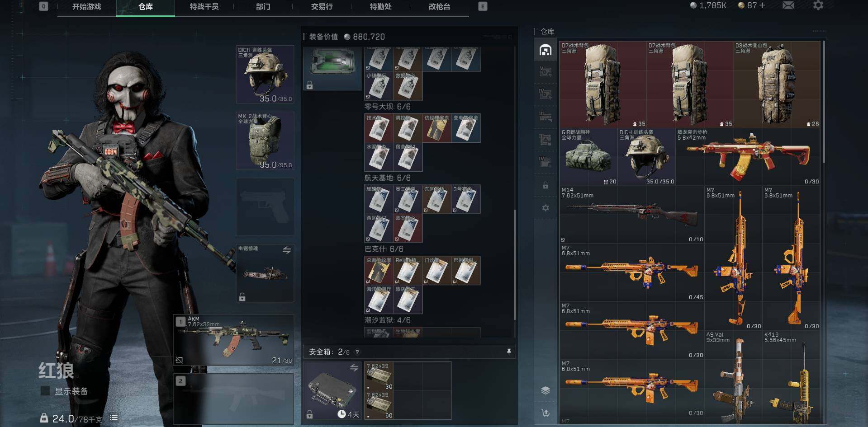Click the gold coin icon beside 87
This screenshot has height=427, width=868.
coord(741,5)
